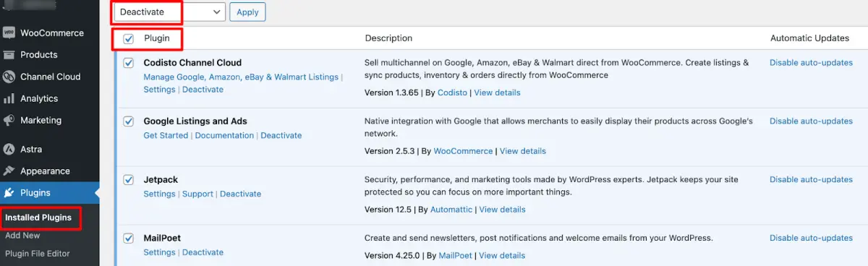Click the WooCommerce icon in sidebar

click(x=9, y=33)
